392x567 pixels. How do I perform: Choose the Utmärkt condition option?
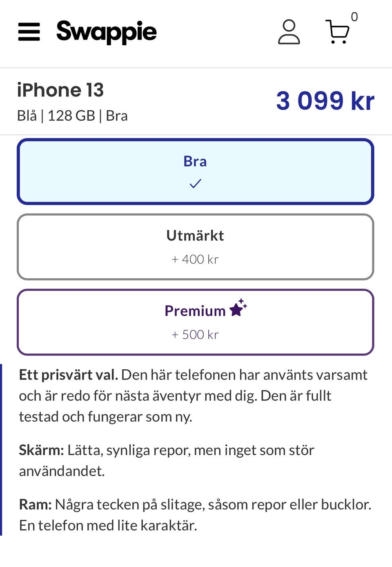(195, 247)
